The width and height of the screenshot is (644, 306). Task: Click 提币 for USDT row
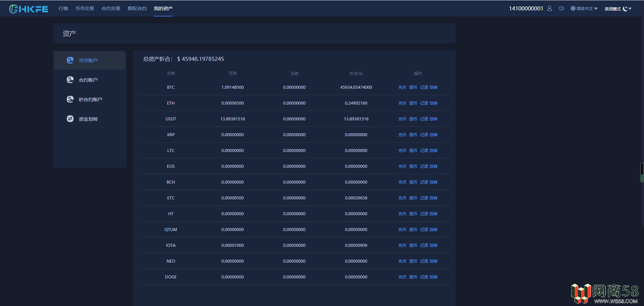click(x=413, y=119)
